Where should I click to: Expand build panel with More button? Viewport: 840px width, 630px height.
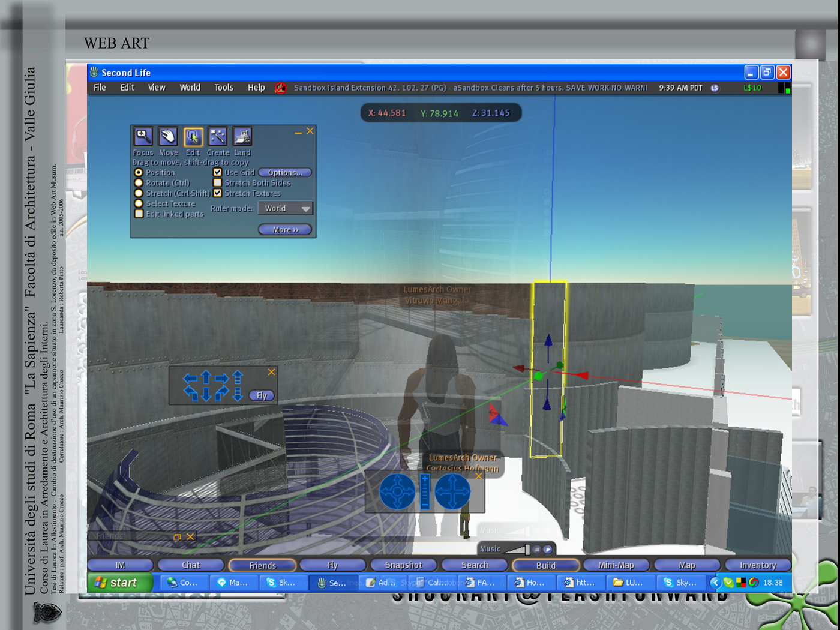tap(285, 230)
